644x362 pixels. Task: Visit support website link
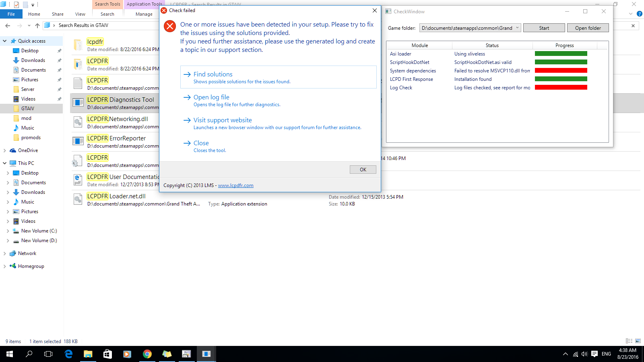[x=278, y=123]
